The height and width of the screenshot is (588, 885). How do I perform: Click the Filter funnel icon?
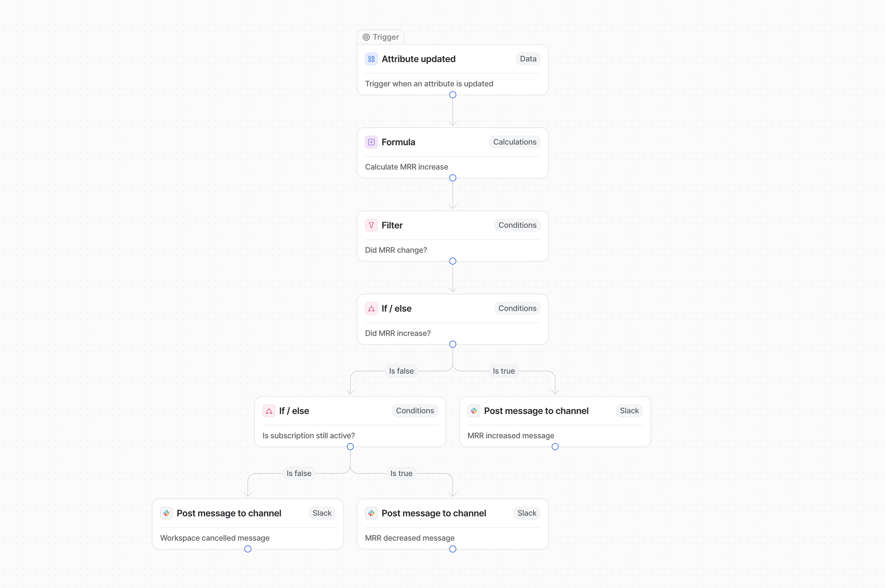pyautogui.click(x=371, y=225)
